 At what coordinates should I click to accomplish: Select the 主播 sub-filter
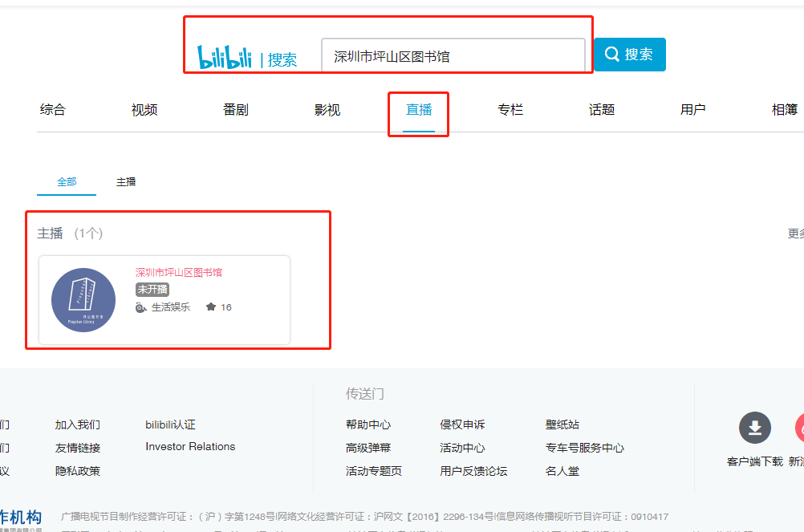click(x=126, y=182)
